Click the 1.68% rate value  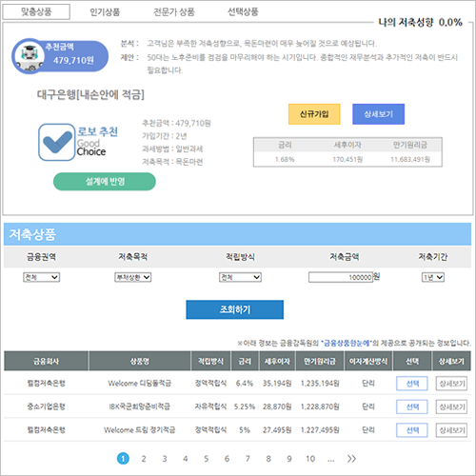coord(285,159)
